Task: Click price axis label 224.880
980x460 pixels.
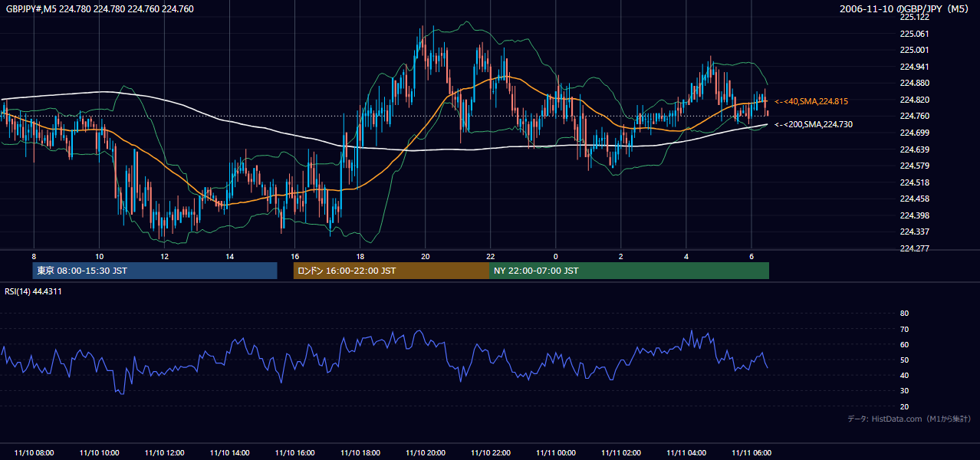Action: [x=914, y=83]
